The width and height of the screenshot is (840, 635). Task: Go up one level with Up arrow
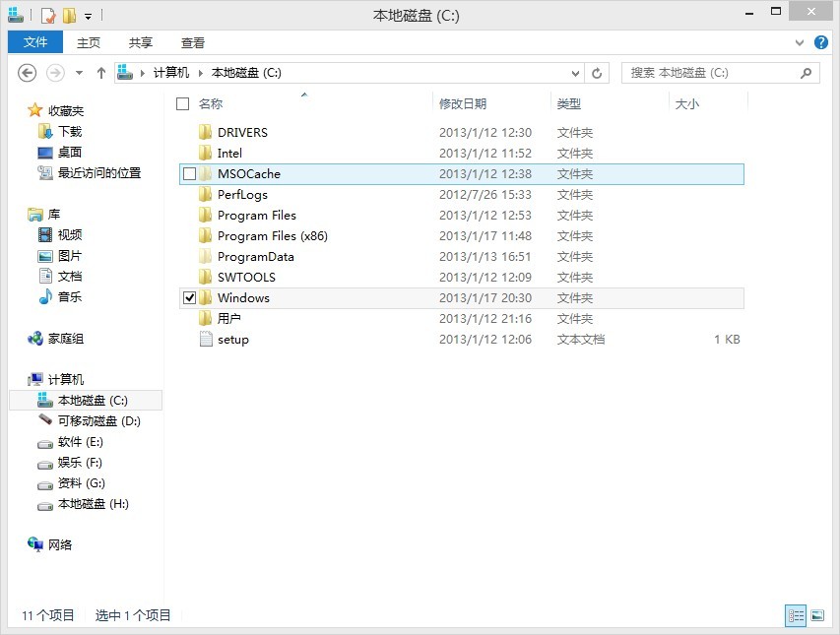100,73
